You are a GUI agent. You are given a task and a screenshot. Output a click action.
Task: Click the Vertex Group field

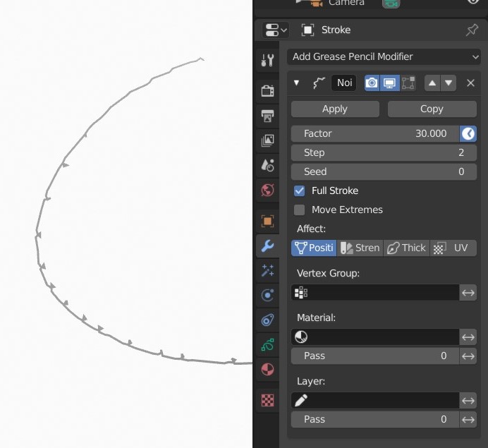(x=375, y=293)
